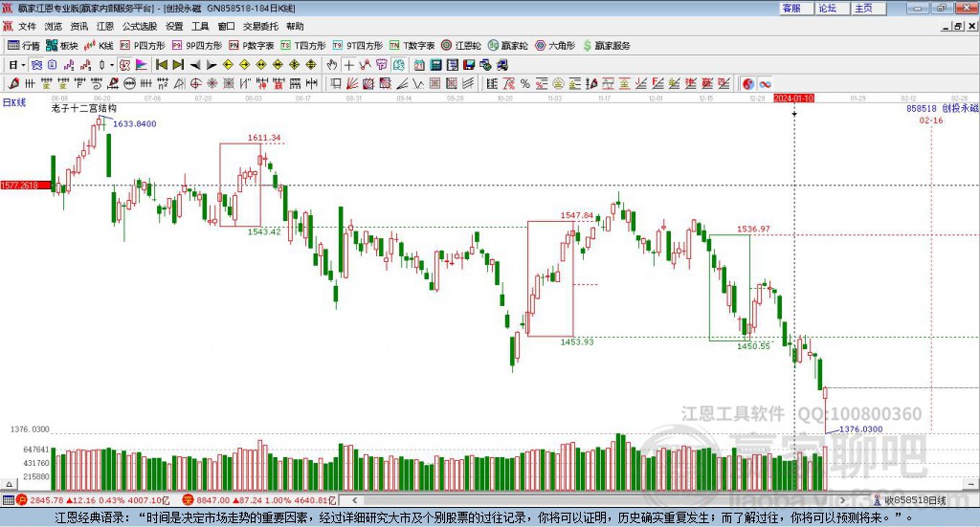Click the 2024-01-10 highlighted date marker

[x=793, y=99]
